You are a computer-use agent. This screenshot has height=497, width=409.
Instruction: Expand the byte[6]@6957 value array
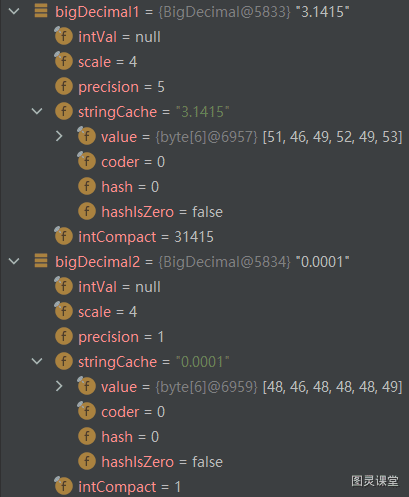(59, 136)
